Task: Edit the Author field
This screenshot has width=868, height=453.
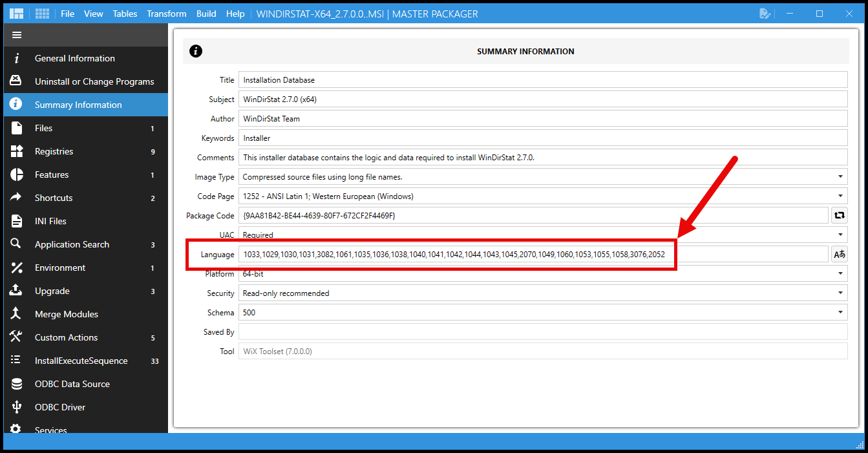Action: [x=543, y=118]
